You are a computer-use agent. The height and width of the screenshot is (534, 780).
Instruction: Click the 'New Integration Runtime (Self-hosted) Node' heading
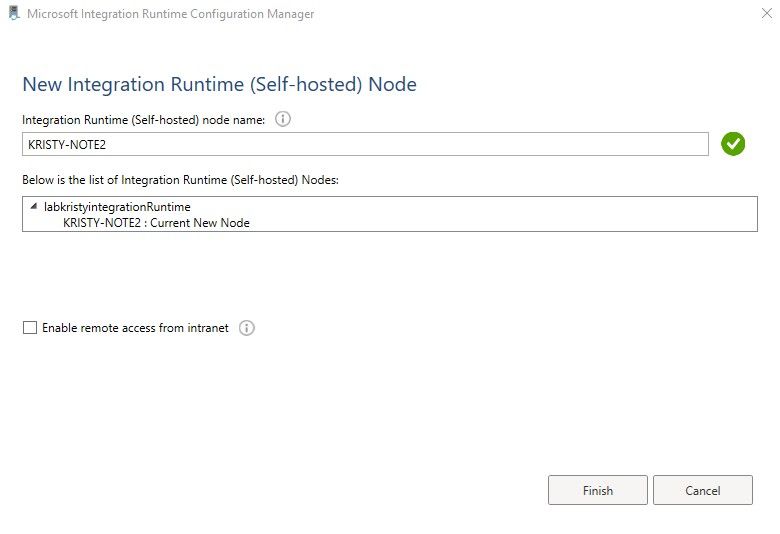219,84
